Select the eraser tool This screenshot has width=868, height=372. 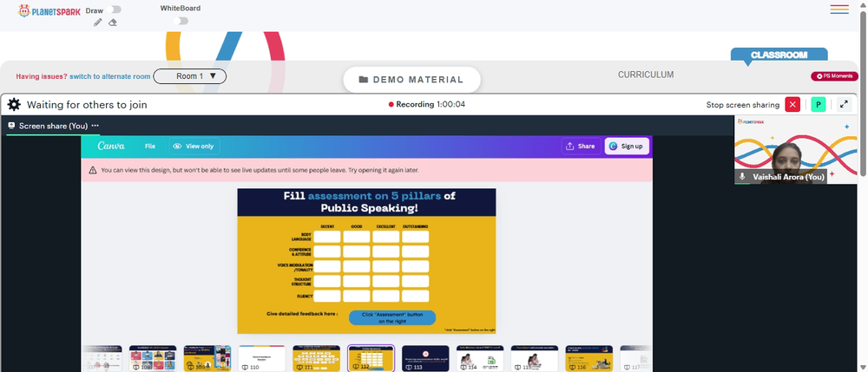[x=113, y=22]
